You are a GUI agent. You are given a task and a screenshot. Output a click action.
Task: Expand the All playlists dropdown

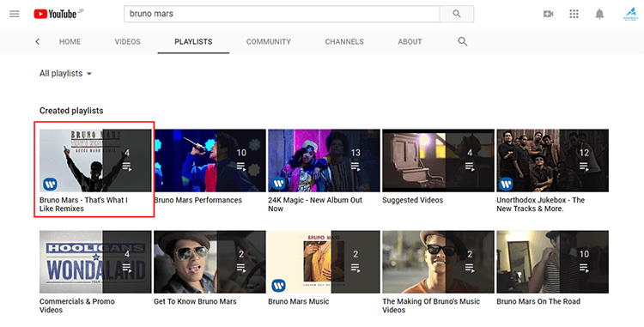click(66, 74)
